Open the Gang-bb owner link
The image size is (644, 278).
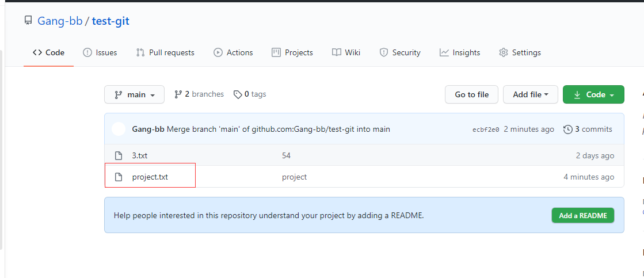tap(60, 21)
